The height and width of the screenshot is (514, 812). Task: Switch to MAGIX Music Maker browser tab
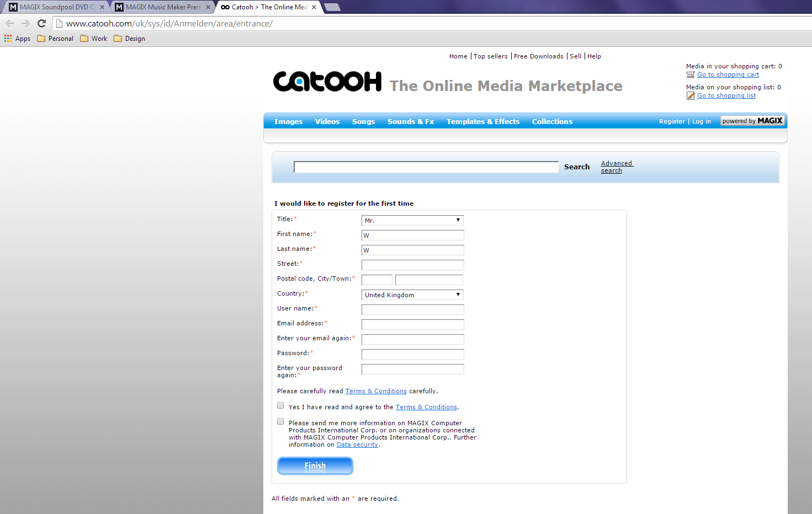162,7
